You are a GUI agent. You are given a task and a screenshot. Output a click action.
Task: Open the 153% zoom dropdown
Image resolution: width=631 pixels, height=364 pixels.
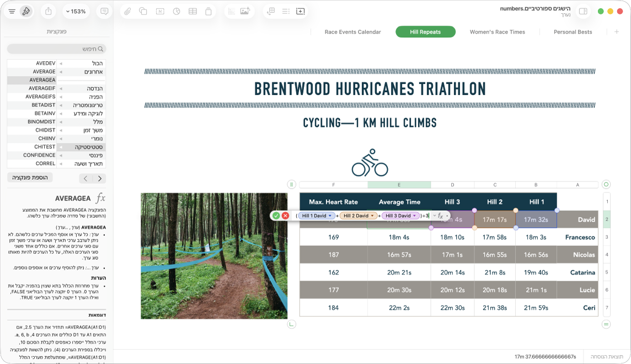pyautogui.click(x=76, y=11)
